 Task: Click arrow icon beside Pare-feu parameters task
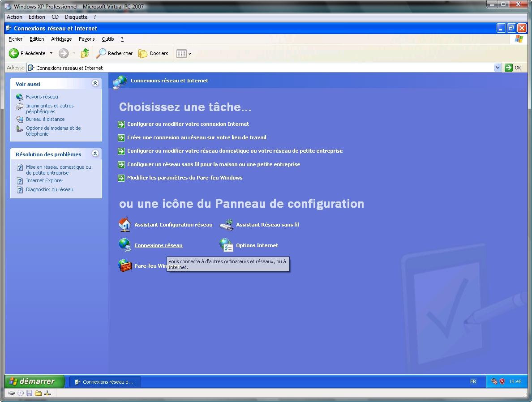(x=121, y=178)
